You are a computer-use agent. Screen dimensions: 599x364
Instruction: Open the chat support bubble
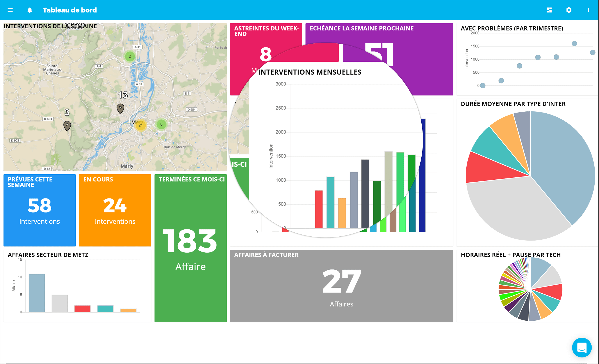[582, 347]
